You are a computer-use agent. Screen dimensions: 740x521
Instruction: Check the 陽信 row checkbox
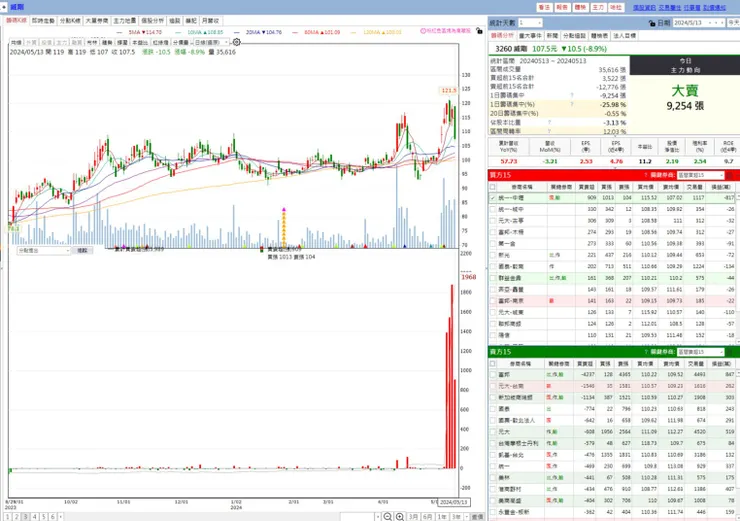pos(493,335)
